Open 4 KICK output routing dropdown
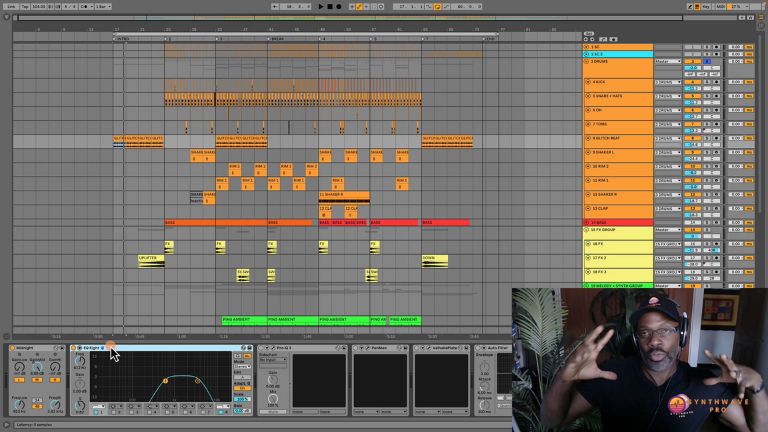This screenshot has width=768, height=432. click(x=668, y=82)
